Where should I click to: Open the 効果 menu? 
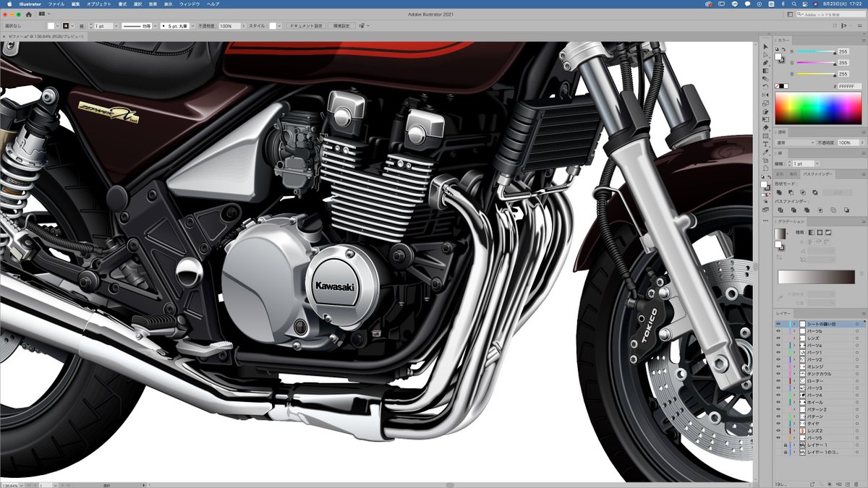(x=153, y=4)
